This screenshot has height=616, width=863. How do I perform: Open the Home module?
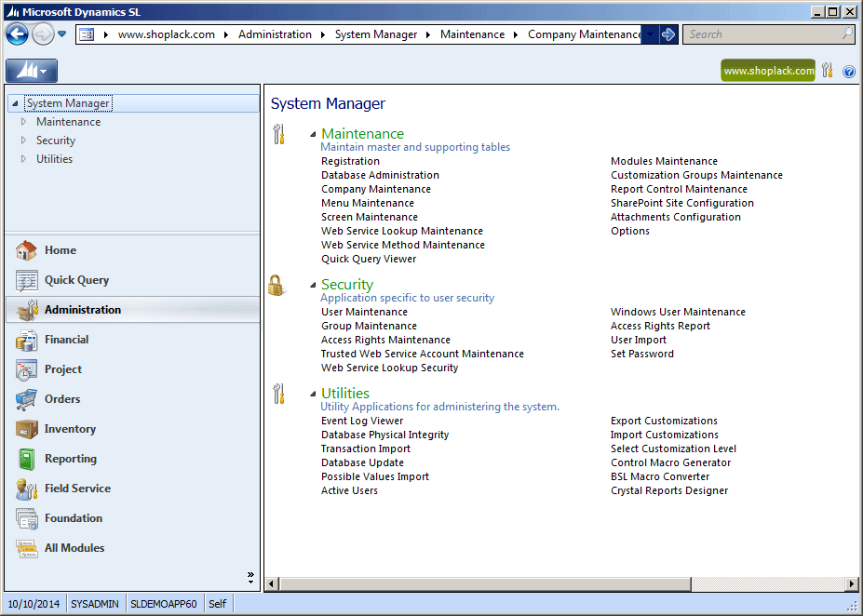pos(132,250)
